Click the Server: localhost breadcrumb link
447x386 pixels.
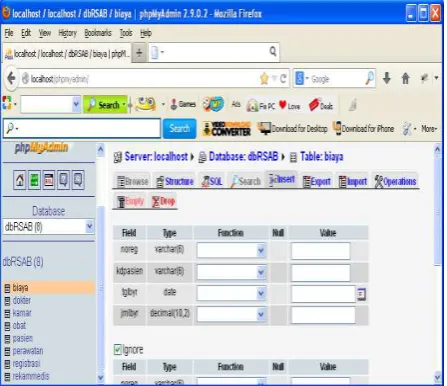point(156,157)
